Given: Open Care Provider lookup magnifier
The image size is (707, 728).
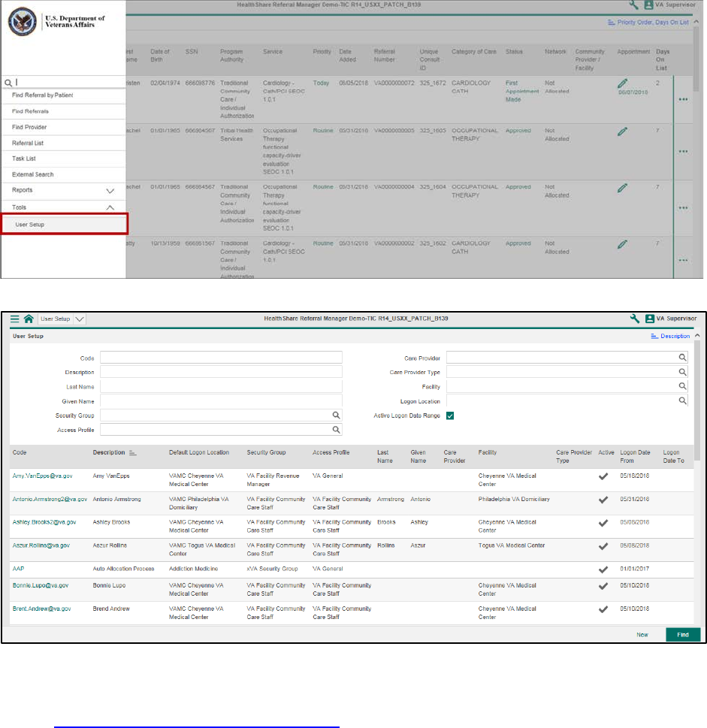Looking at the screenshot, I should click(x=682, y=358).
